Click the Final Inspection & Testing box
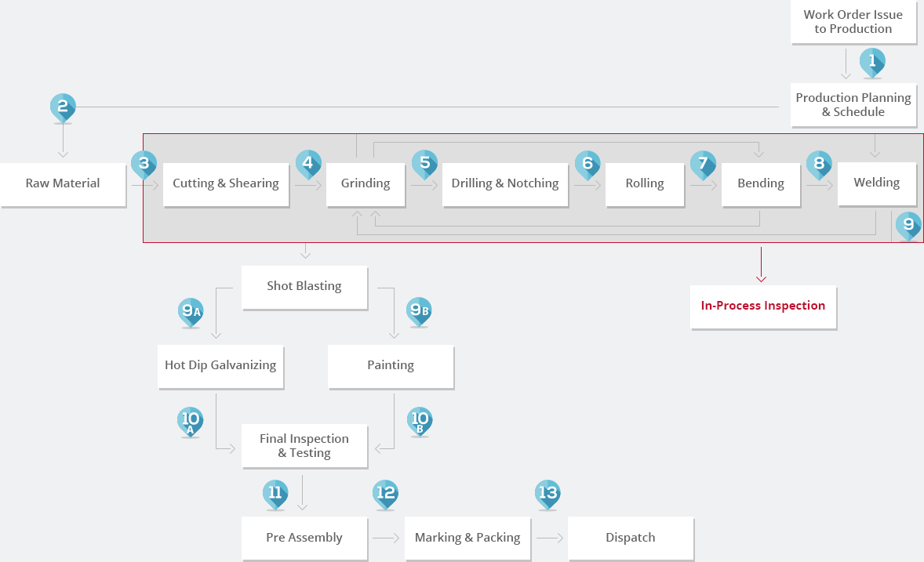924x562 pixels. [x=304, y=446]
